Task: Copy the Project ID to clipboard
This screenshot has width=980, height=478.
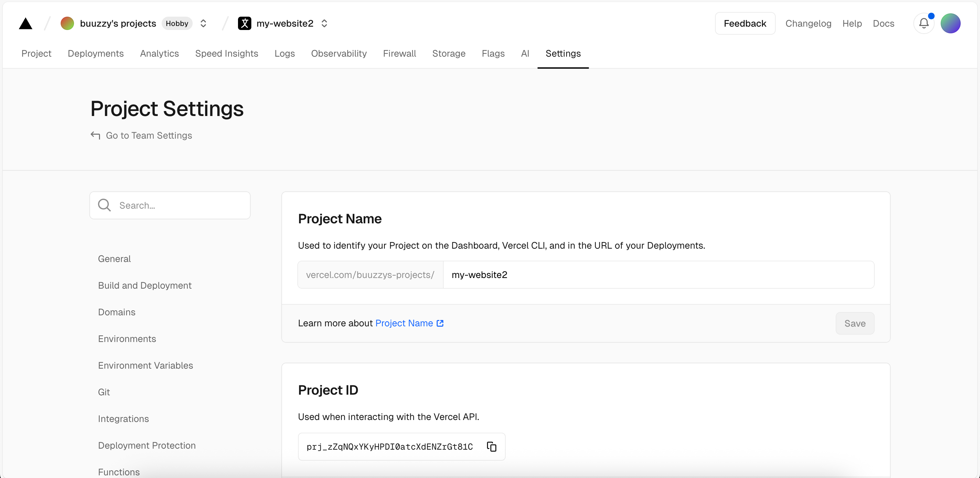Action: (x=492, y=446)
